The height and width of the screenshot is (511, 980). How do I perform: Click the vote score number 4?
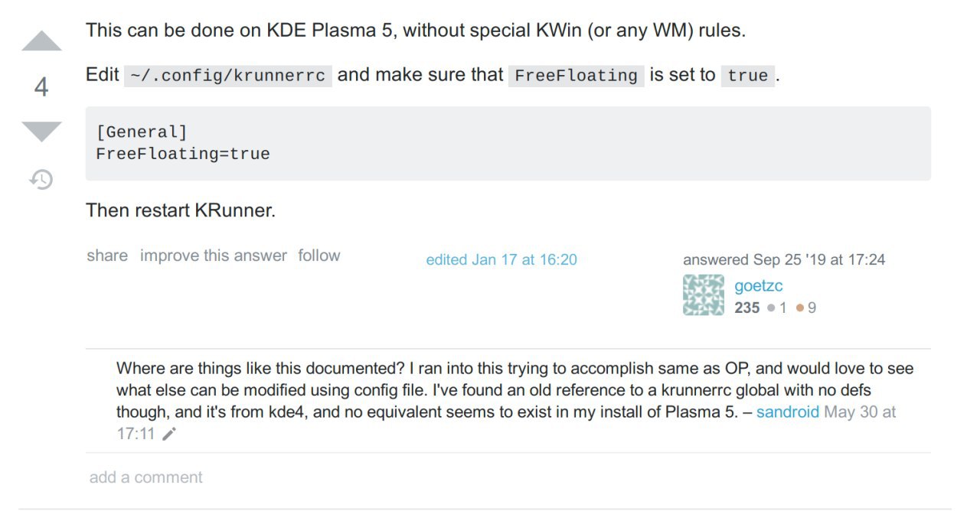pyautogui.click(x=41, y=87)
